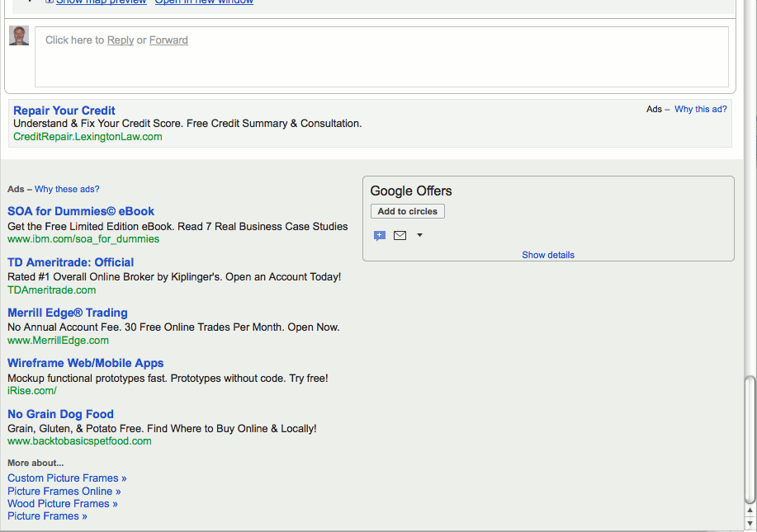Click the scrollbar down arrow
Image resolution: width=757 pixels, height=532 pixels.
(750, 522)
